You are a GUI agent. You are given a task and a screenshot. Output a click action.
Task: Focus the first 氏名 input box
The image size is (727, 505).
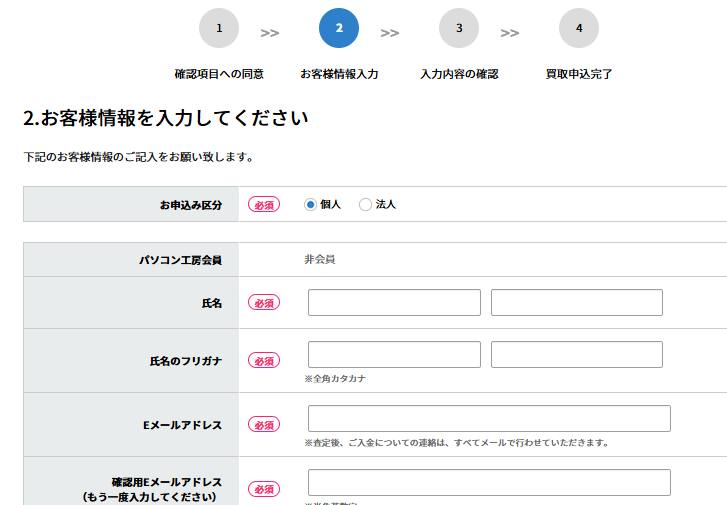click(x=394, y=302)
